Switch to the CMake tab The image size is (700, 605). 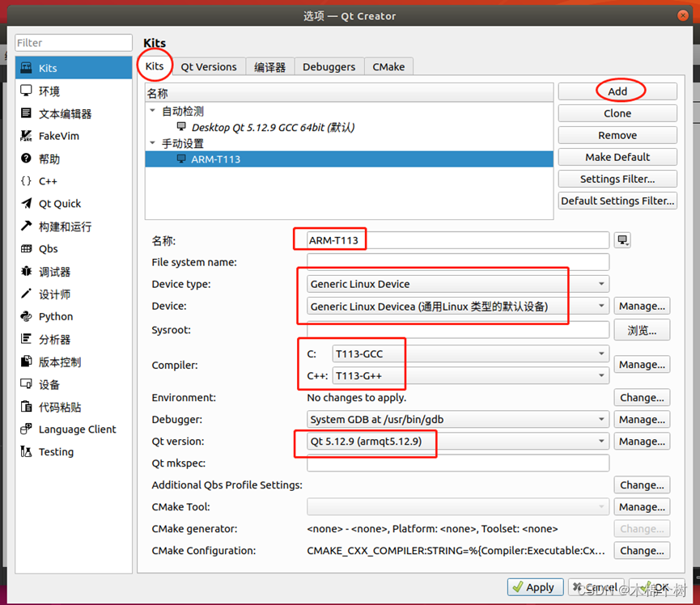coord(388,66)
